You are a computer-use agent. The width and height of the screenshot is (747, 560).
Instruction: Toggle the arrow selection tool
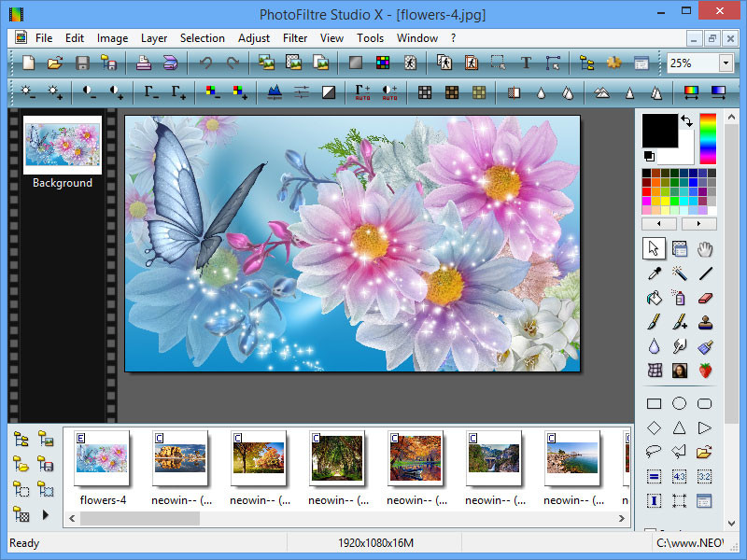654,249
